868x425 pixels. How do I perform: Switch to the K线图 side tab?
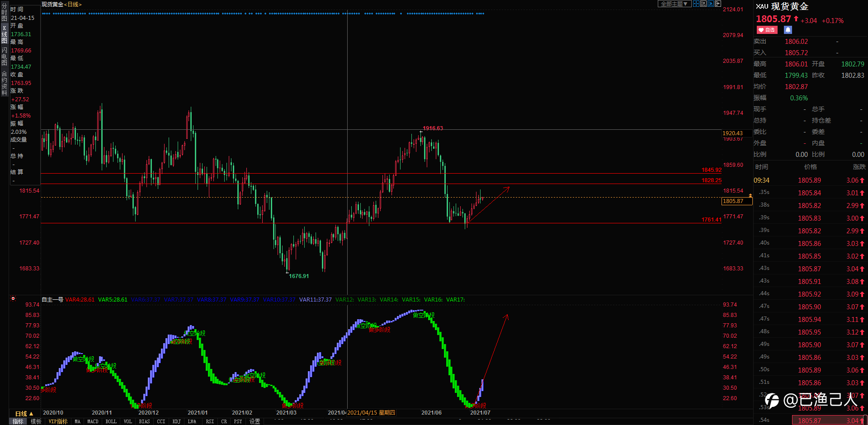pos(4,34)
